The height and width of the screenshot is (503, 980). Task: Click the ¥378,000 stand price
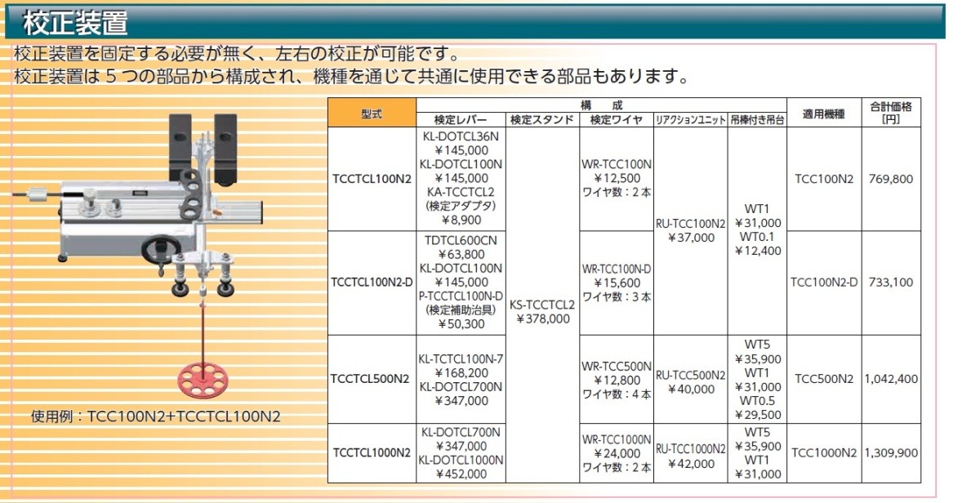542,318
